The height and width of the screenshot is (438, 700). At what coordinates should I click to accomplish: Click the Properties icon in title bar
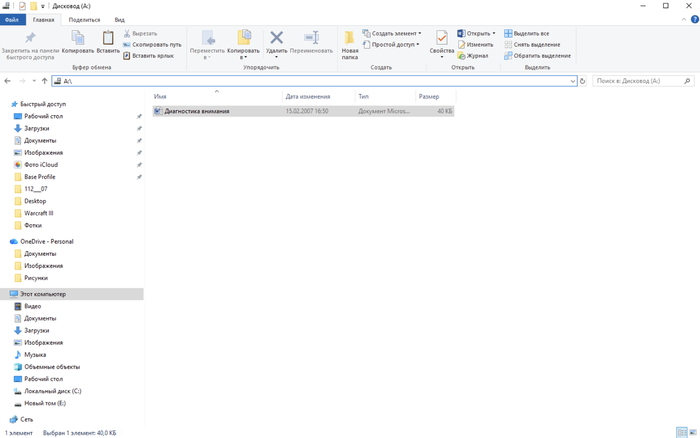click(x=22, y=6)
